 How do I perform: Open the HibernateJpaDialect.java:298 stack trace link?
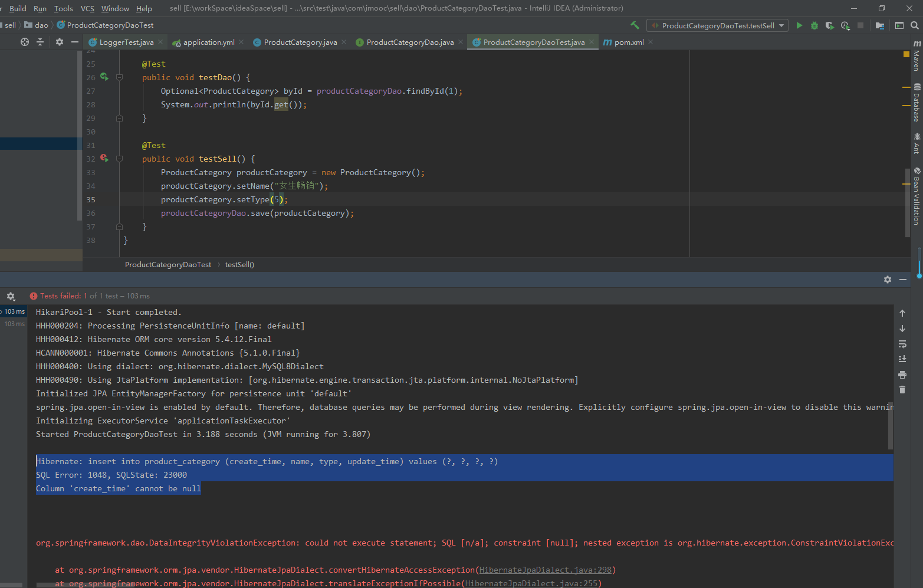click(545, 570)
